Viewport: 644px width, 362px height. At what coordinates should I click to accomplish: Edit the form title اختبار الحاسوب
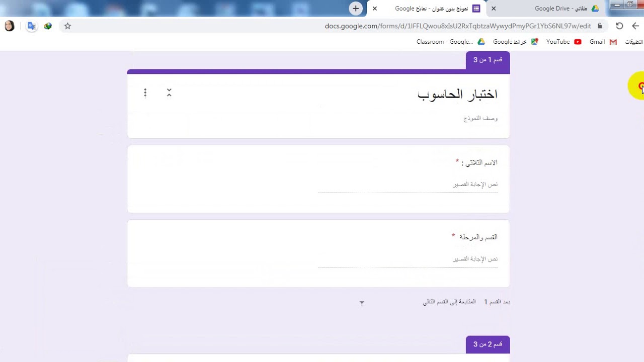click(x=457, y=94)
